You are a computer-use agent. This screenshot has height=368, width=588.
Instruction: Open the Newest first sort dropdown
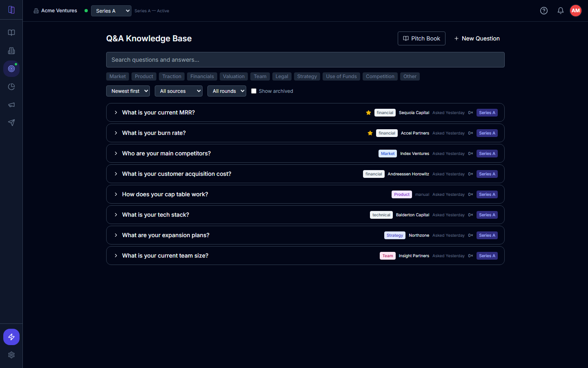(x=128, y=91)
